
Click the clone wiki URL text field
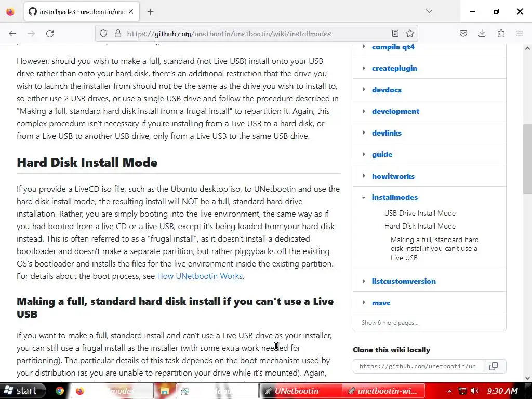click(418, 366)
